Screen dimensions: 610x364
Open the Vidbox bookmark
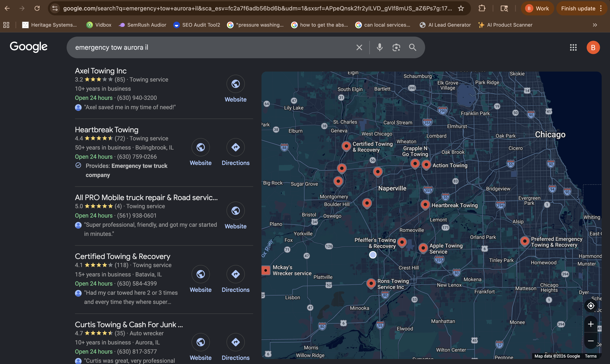(x=99, y=25)
